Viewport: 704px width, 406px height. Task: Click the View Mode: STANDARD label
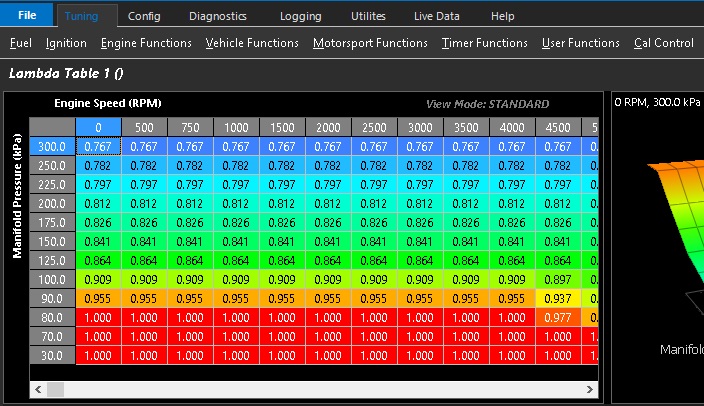click(x=487, y=104)
